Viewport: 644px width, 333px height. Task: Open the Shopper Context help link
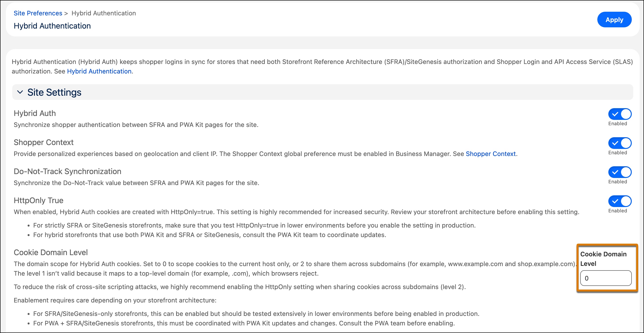[x=491, y=154]
